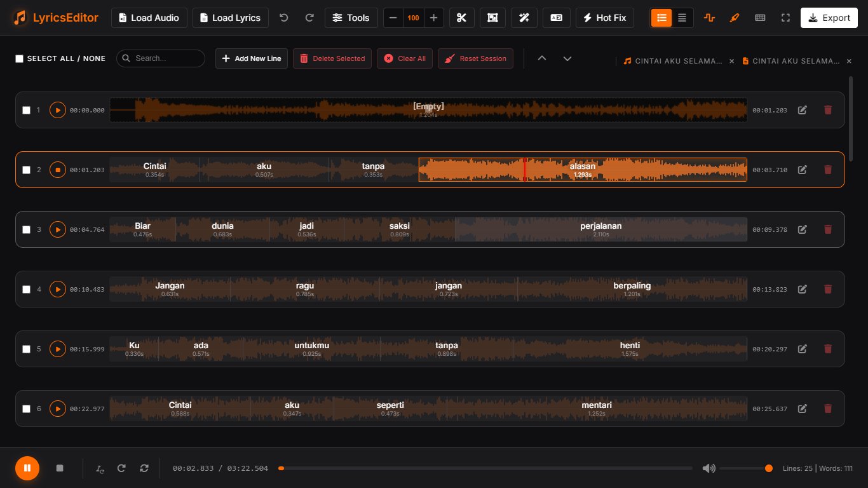Open the Tools menu
The height and width of the screenshot is (488, 868).
coord(351,18)
